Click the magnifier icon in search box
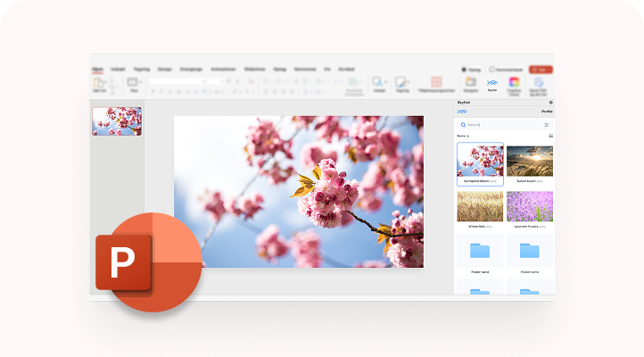This screenshot has height=357, width=644. [464, 125]
